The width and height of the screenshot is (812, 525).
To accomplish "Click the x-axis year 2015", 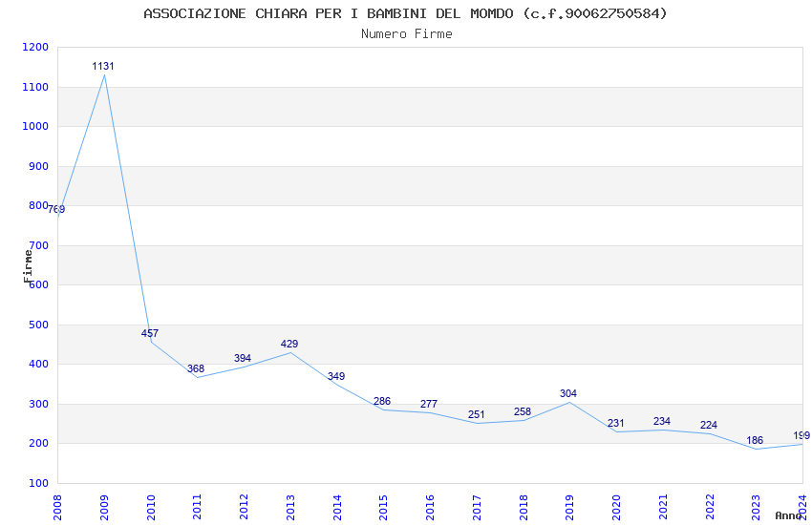I will click(x=384, y=507).
